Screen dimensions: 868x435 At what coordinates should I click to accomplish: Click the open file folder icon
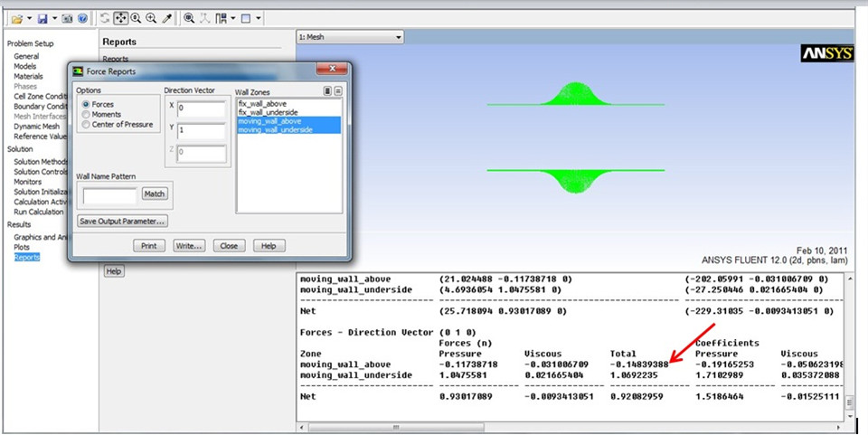[16, 18]
